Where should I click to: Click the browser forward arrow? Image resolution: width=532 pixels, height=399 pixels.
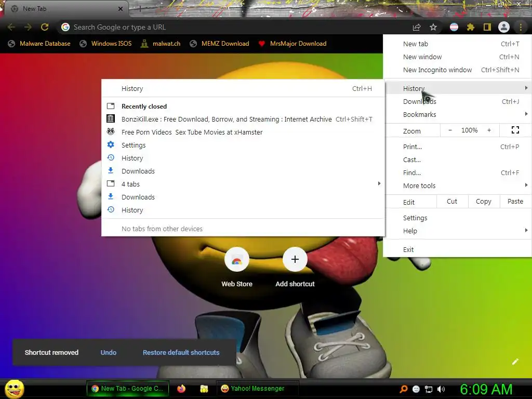[28, 27]
